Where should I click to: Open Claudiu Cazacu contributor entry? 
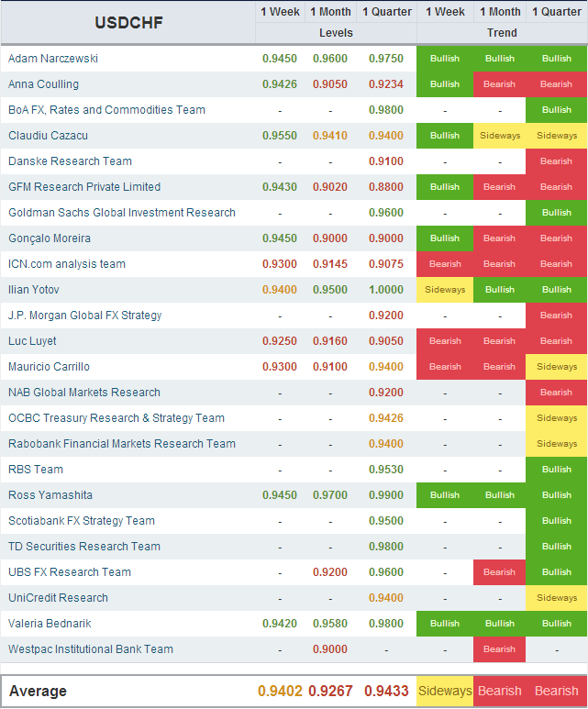[48, 136]
